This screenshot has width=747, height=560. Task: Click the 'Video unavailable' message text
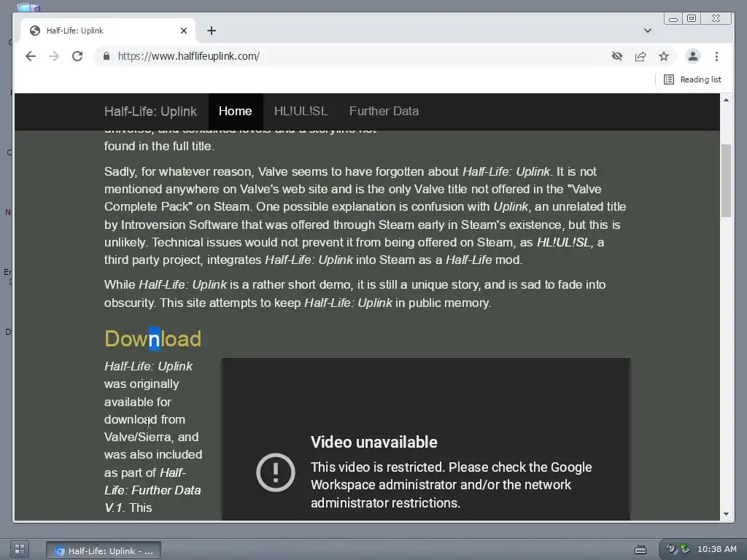pos(374,442)
